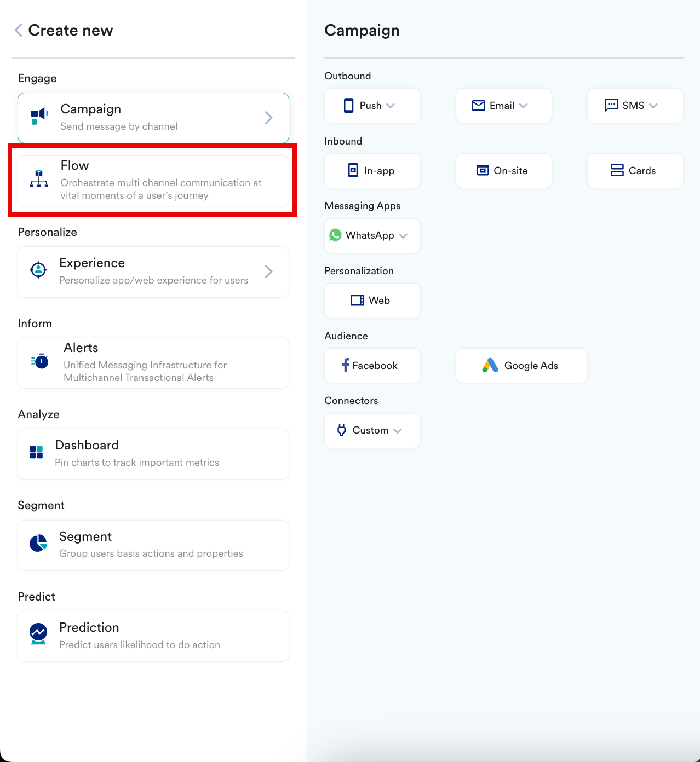The width and height of the screenshot is (700, 762).
Task: Select the Cards inbound option
Action: click(x=635, y=171)
